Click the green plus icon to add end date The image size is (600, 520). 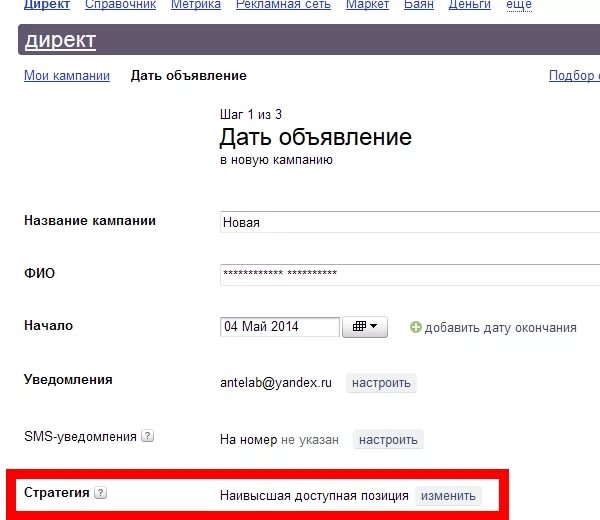pos(416,327)
